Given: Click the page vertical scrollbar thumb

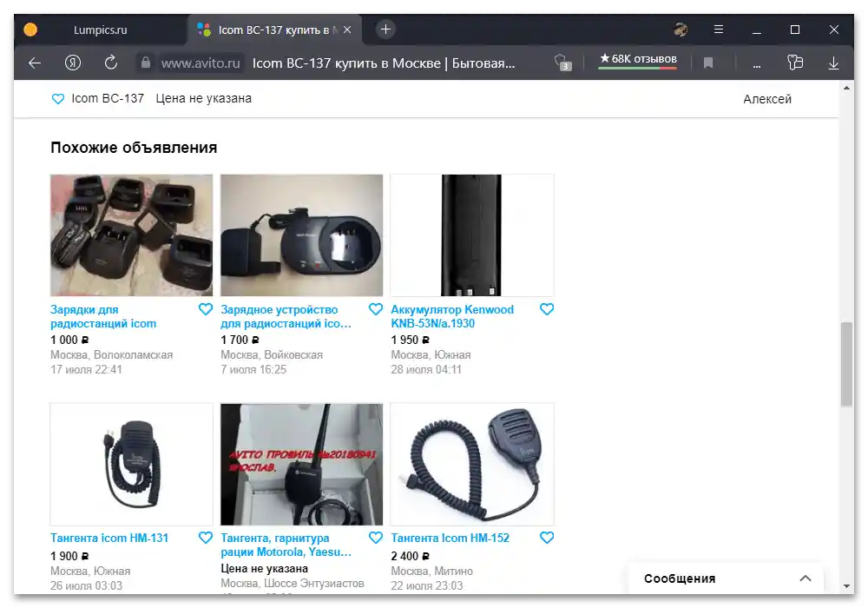Looking at the screenshot, I should (x=846, y=364).
